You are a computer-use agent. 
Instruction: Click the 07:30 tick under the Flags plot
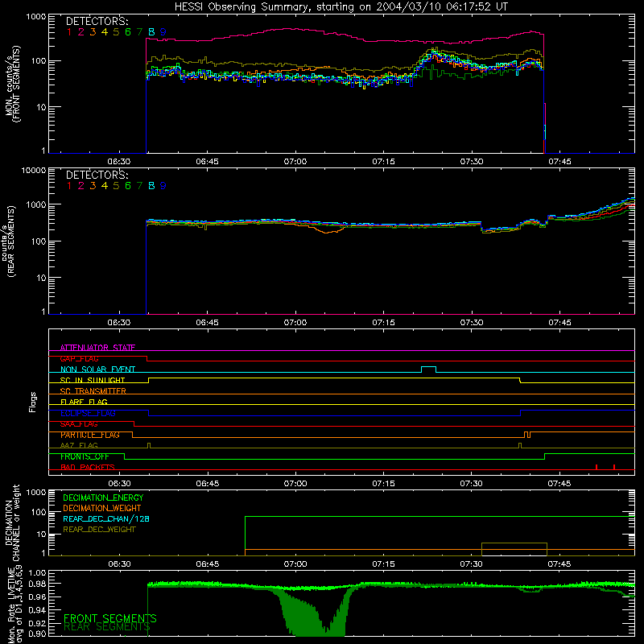coord(471,484)
